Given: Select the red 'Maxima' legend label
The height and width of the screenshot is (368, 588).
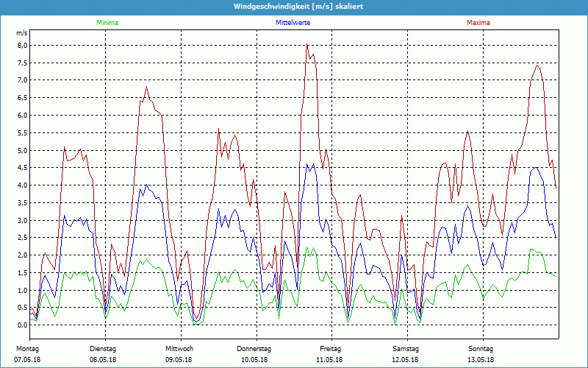Looking at the screenshot, I should point(478,23).
